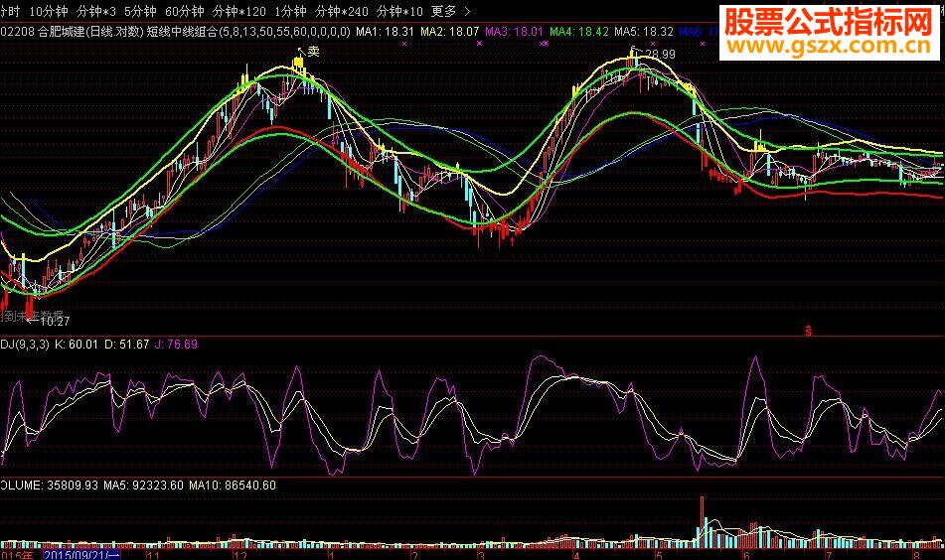This screenshot has height=560, width=945.
Task: Select the 10分钟 period tab
Action: 49,12
